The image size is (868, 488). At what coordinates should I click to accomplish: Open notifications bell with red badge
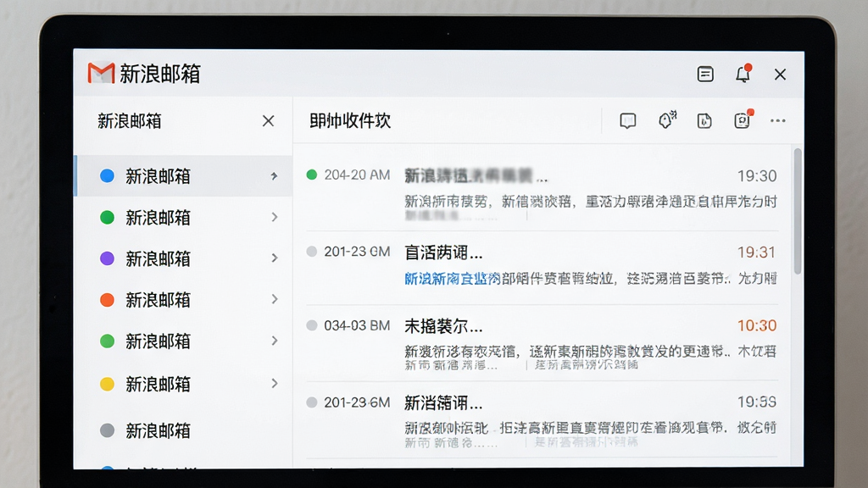tap(743, 74)
